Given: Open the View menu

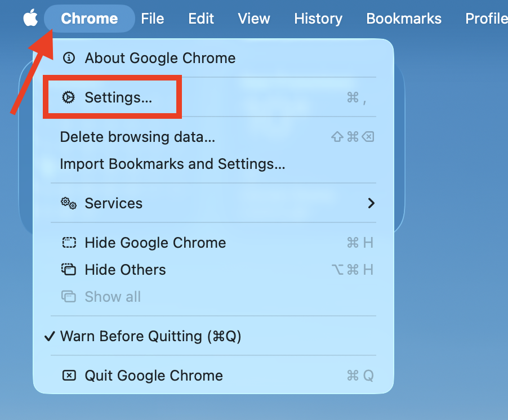Looking at the screenshot, I should click(253, 18).
